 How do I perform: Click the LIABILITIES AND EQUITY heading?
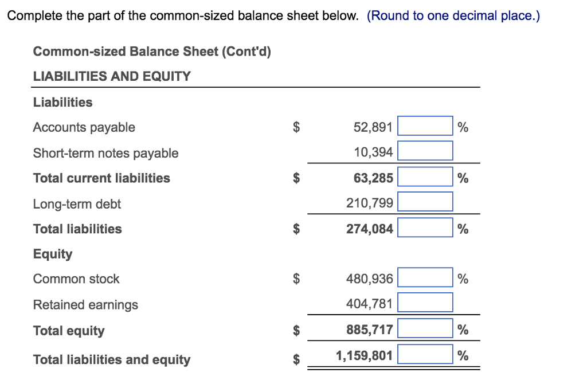tap(112, 76)
